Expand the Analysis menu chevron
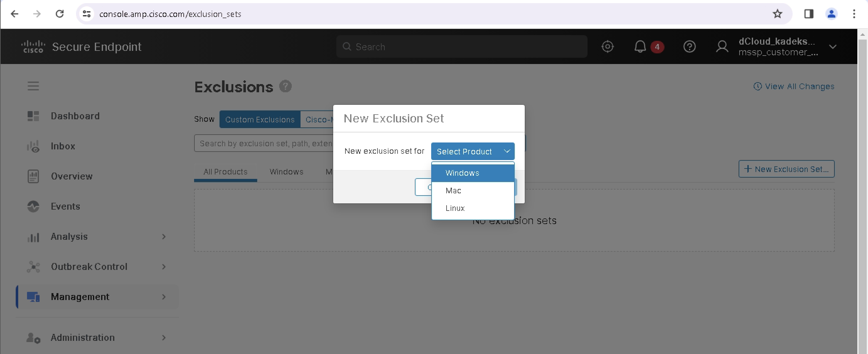The image size is (868, 354). (x=164, y=236)
